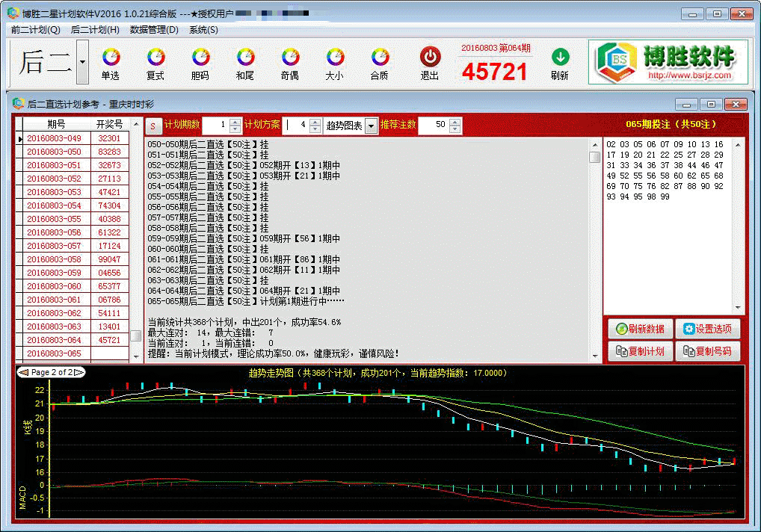This screenshot has height=532, width=761.
Task: Click the app icon in the title bar
Action: (x=13, y=13)
